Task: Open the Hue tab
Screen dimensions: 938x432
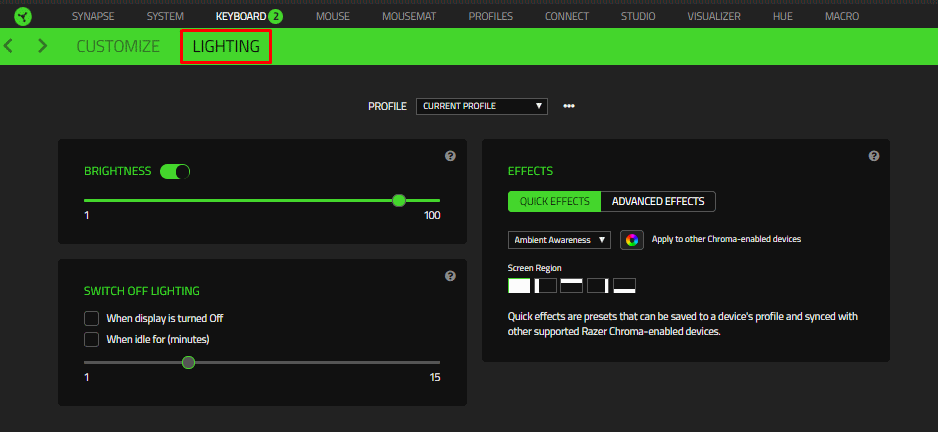Action: [x=782, y=16]
